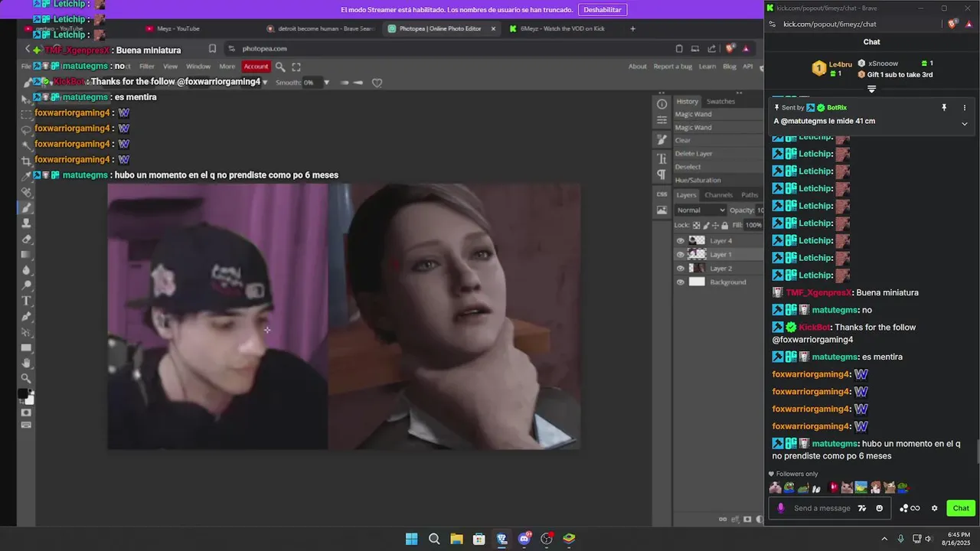
Task: Click the Deshabilitar button
Action: pyautogui.click(x=602, y=9)
